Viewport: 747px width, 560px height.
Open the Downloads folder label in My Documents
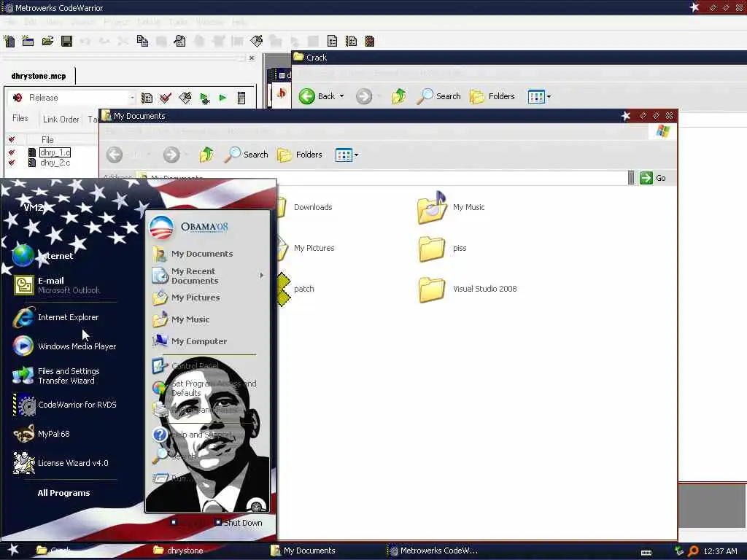pos(313,207)
